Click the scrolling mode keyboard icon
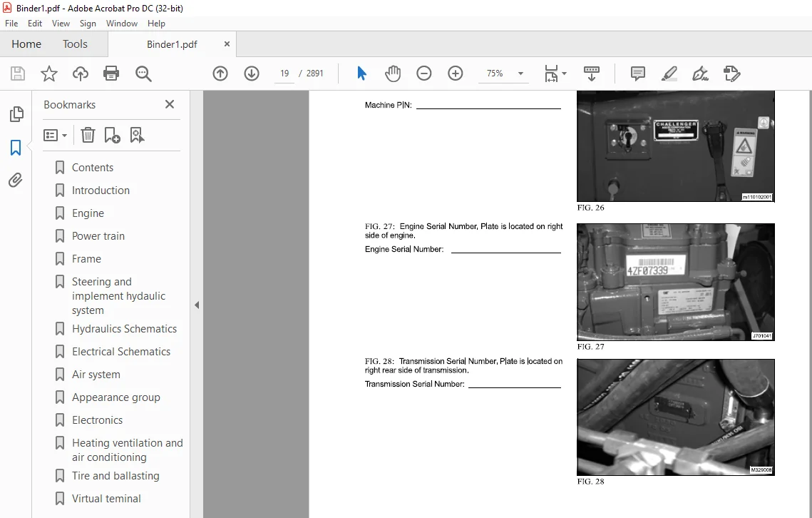812x518 pixels. (x=592, y=73)
